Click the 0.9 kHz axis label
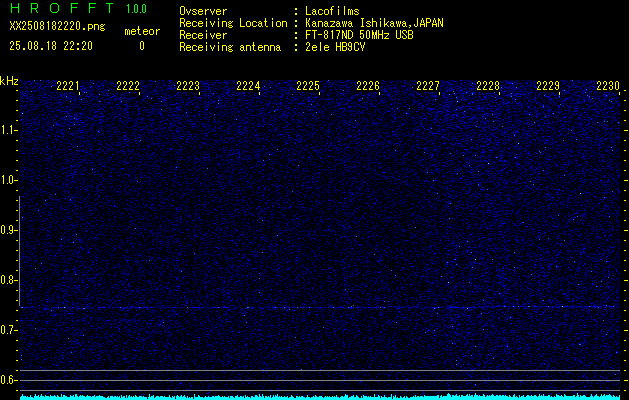 tap(9, 230)
